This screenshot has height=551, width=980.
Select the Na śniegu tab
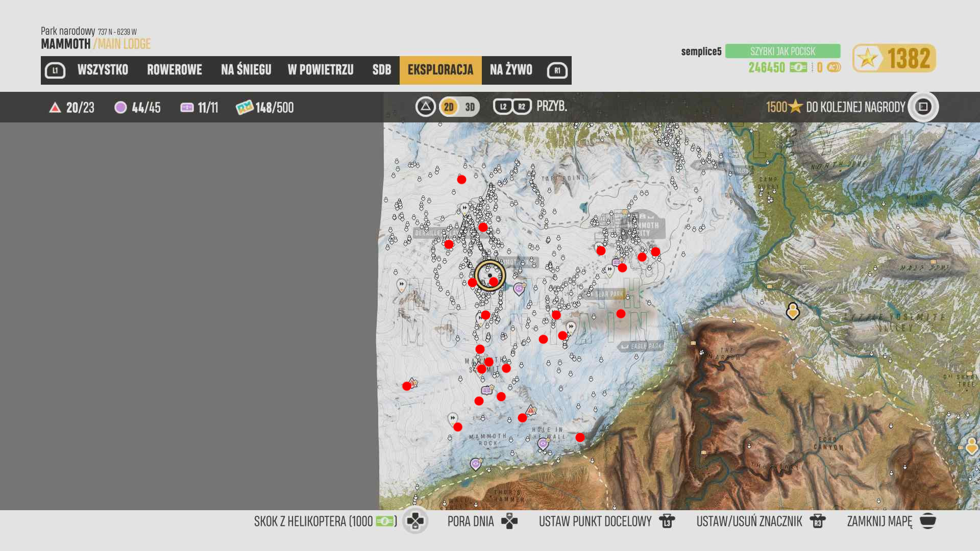[246, 70]
